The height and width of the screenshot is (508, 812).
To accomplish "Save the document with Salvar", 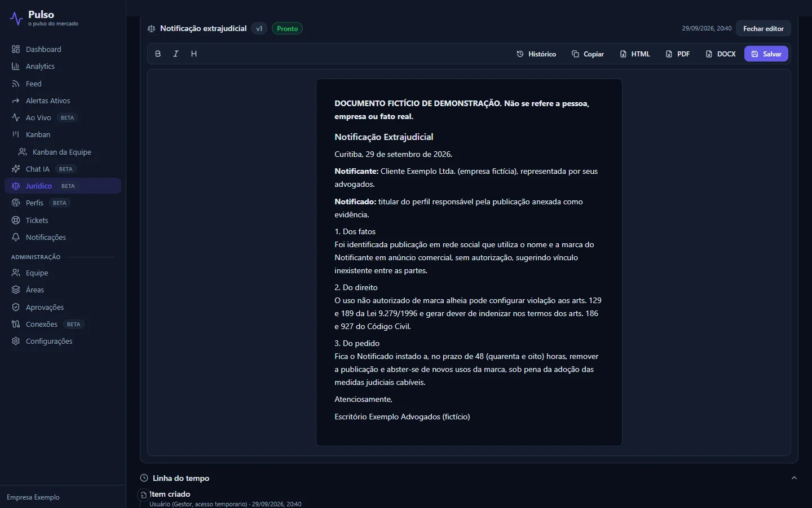I will click(x=766, y=54).
